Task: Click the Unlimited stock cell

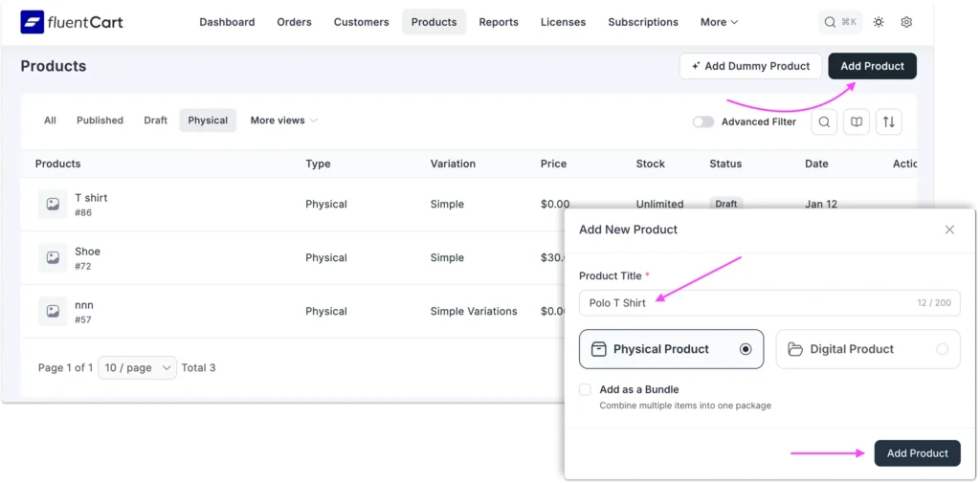Action: point(660,204)
